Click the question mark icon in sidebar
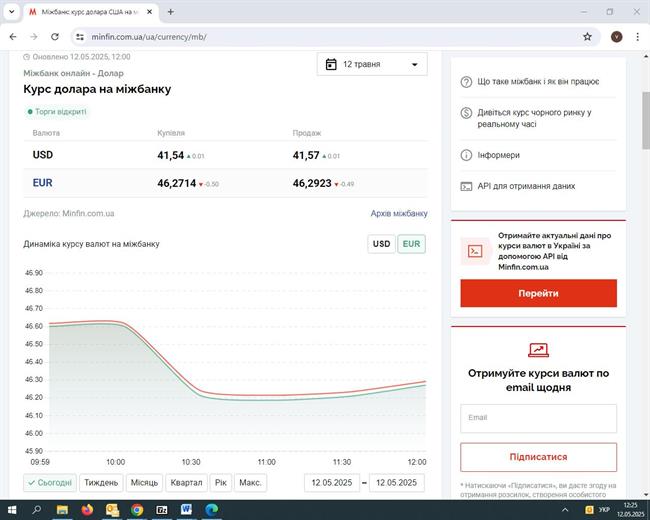Viewport: 650px width, 520px height. click(x=466, y=82)
